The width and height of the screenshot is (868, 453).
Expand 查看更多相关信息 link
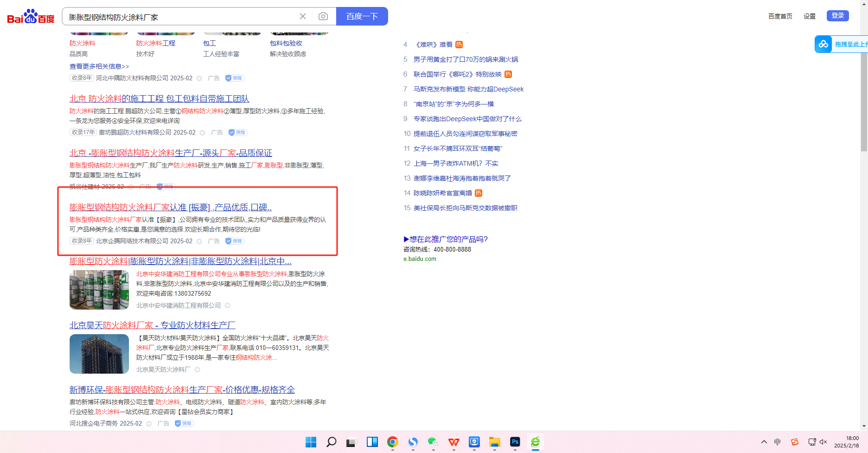pos(99,66)
